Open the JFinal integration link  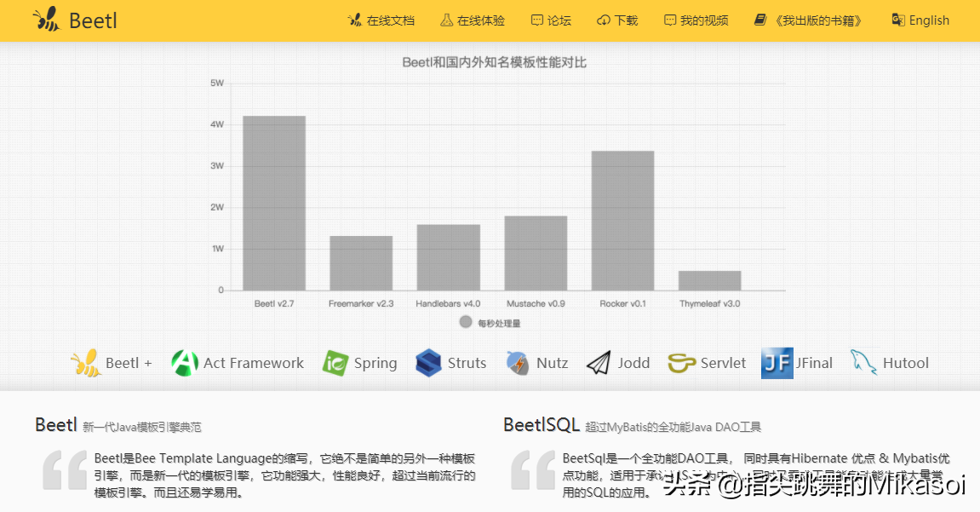pyautogui.click(x=814, y=363)
